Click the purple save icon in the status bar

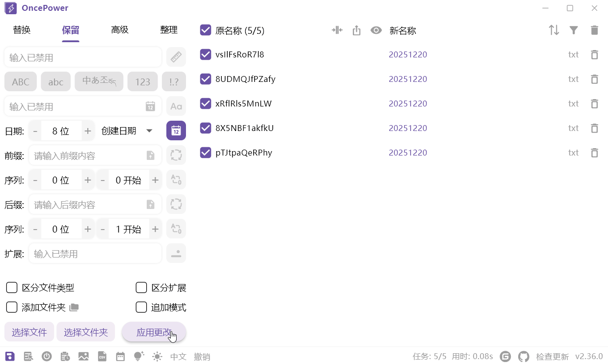click(10, 356)
